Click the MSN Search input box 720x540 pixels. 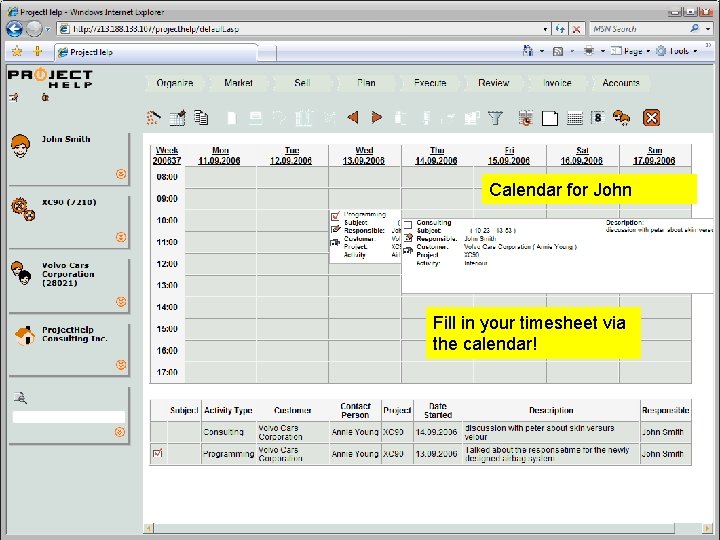tap(639, 28)
